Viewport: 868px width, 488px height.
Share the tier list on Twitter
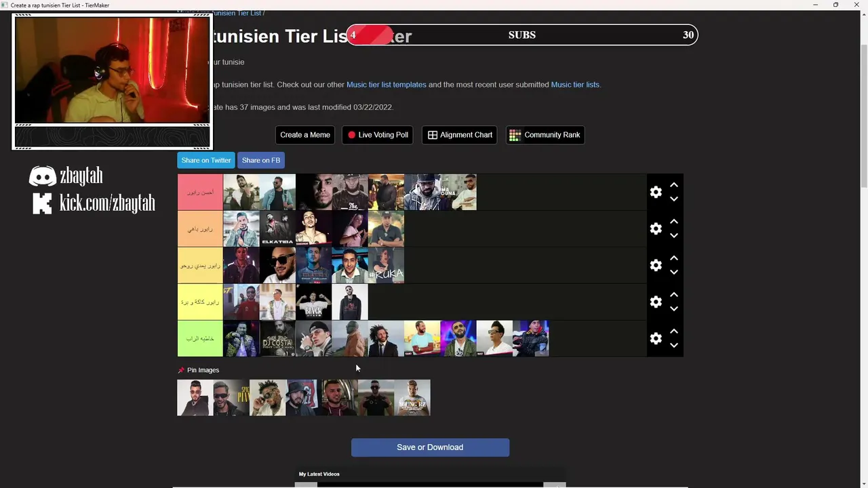tap(206, 161)
